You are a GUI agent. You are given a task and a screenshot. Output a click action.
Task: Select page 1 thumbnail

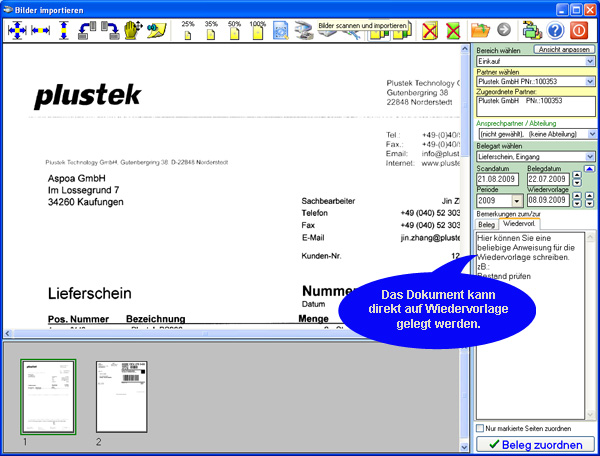[48, 397]
